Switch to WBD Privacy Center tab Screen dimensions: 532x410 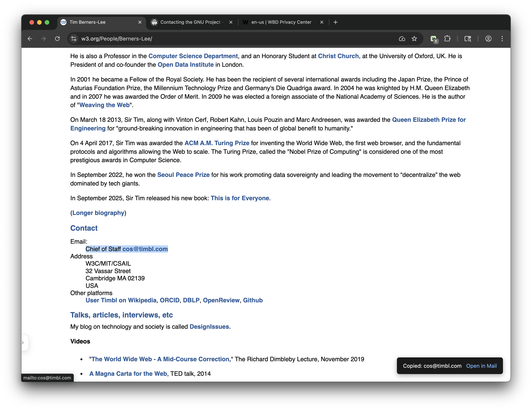tap(281, 22)
